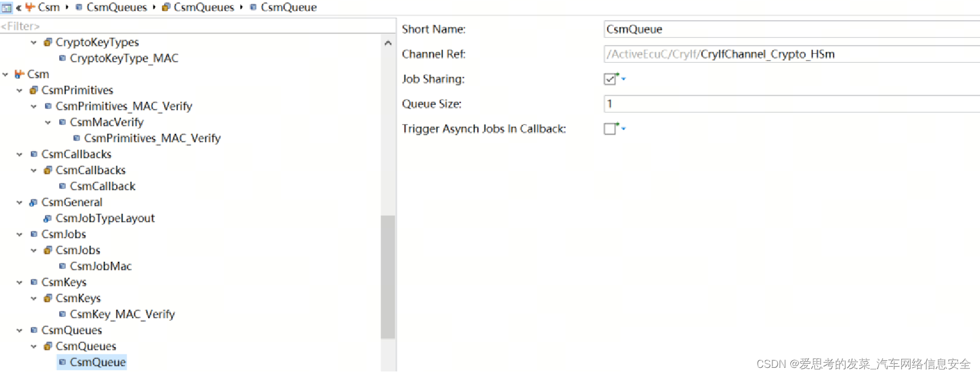The image size is (980, 375).
Task: Click the CsmKey_MAC_Verify item icon
Action: (62, 314)
